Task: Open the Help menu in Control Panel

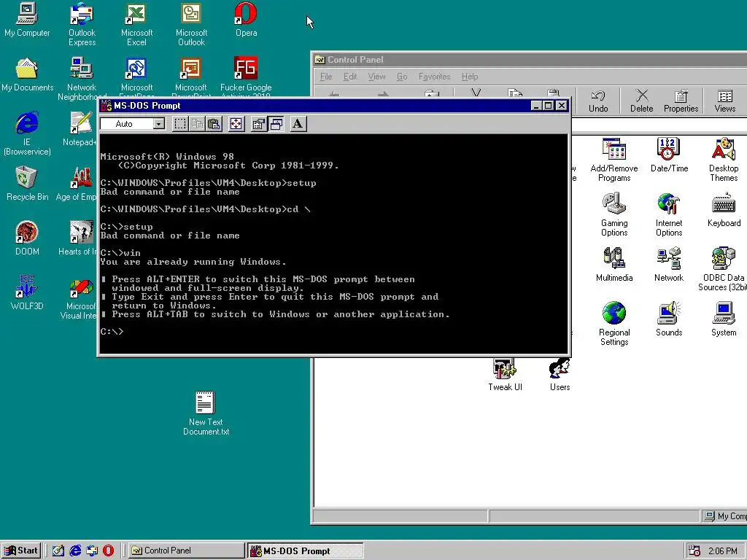Action: pyautogui.click(x=469, y=77)
